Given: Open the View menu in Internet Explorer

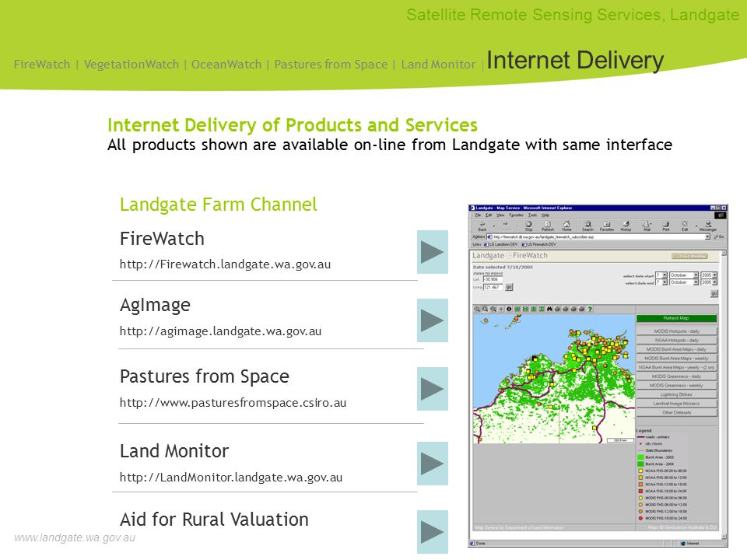Looking at the screenshot, I should pyautogui.click(x=500, y=215).
